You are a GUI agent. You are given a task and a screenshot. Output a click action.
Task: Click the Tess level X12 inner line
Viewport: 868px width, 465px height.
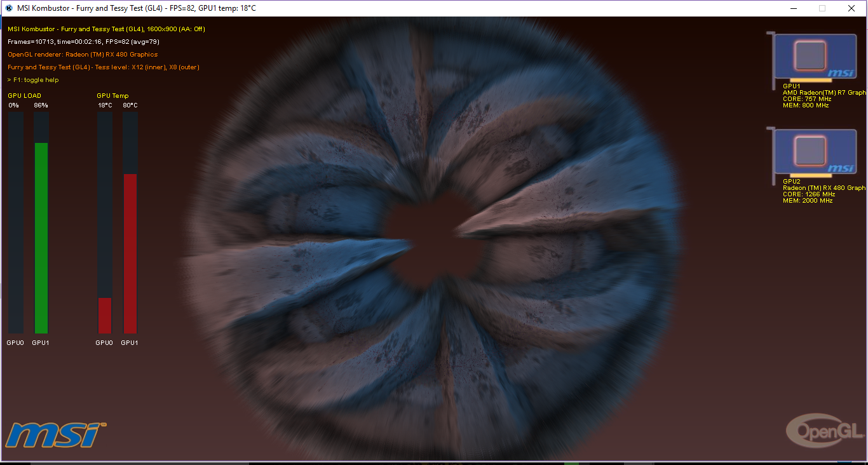point(104,67)
